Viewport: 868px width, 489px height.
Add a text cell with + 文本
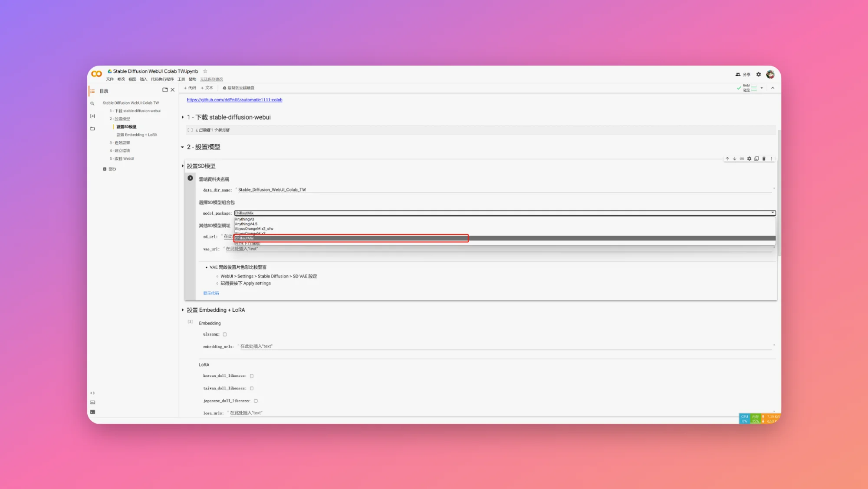[207, 88]
